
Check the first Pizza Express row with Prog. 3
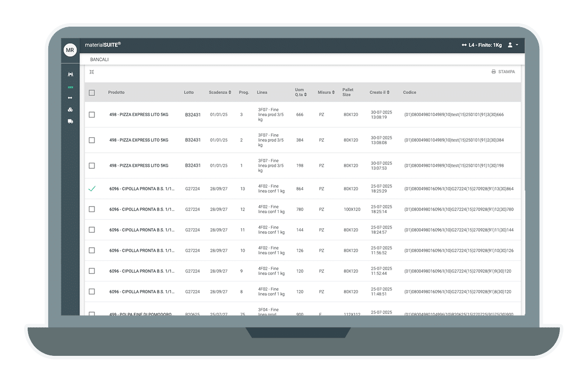[91, 115]
